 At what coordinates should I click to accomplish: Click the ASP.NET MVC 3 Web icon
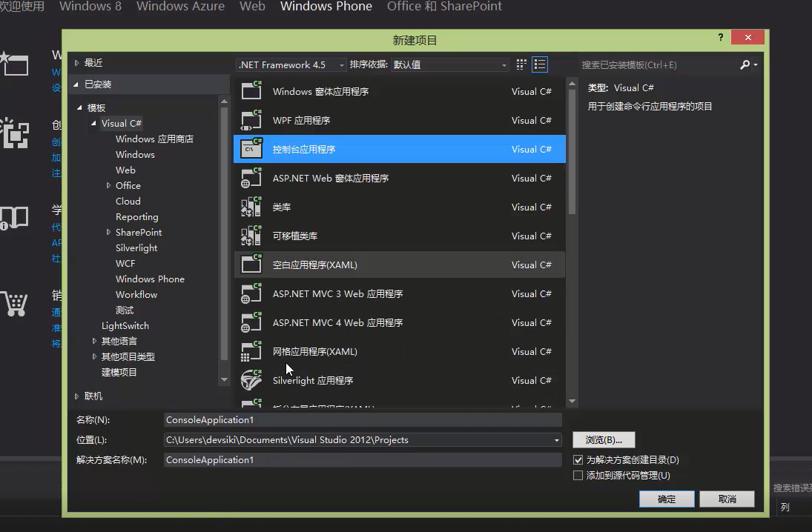click(x=251, y=293)
